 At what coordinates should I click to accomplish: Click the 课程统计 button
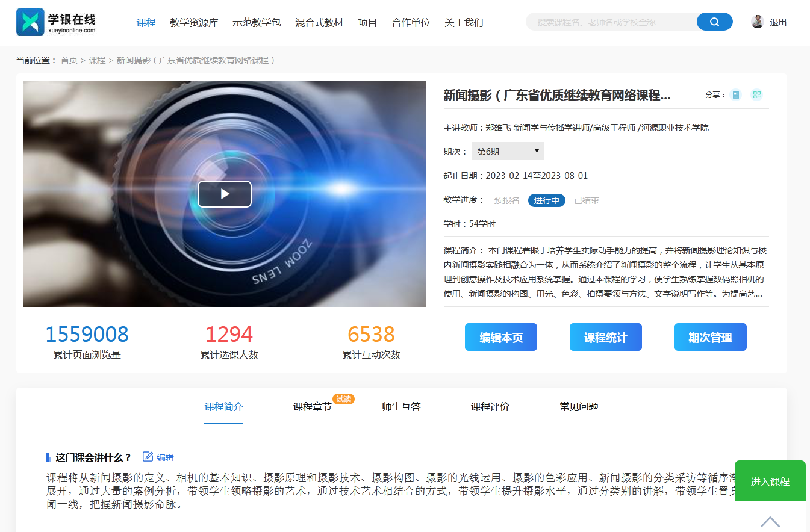point(605,337)
